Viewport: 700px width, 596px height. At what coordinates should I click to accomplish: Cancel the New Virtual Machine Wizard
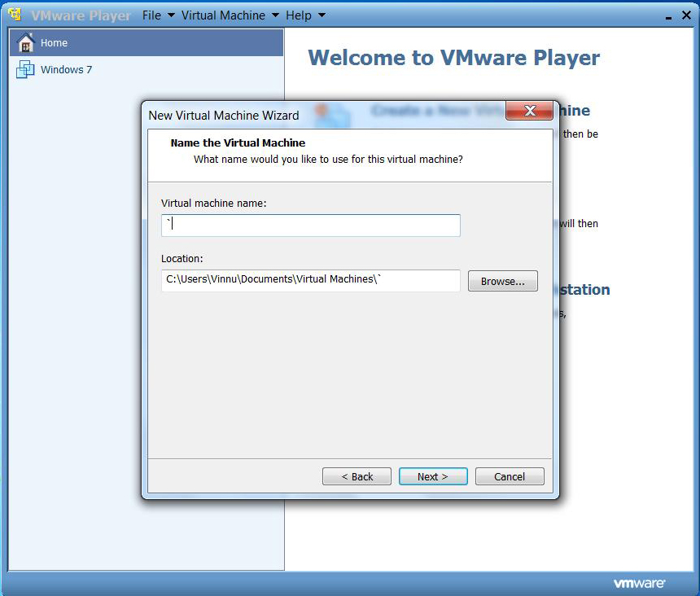pos(510,476)
